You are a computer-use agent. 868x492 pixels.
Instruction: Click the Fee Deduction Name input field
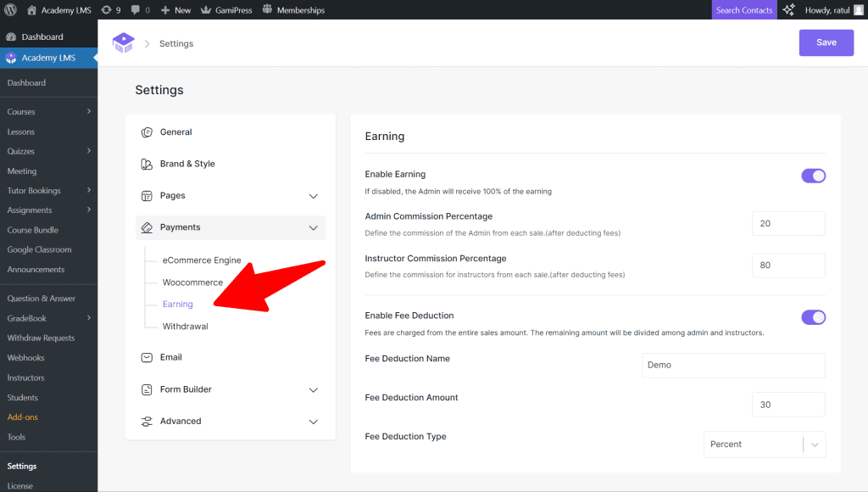pos(733,366)
